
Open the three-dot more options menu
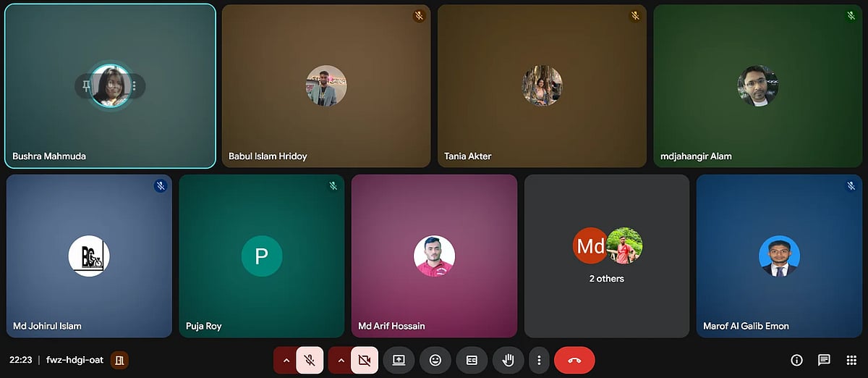(x=539, y=360)
